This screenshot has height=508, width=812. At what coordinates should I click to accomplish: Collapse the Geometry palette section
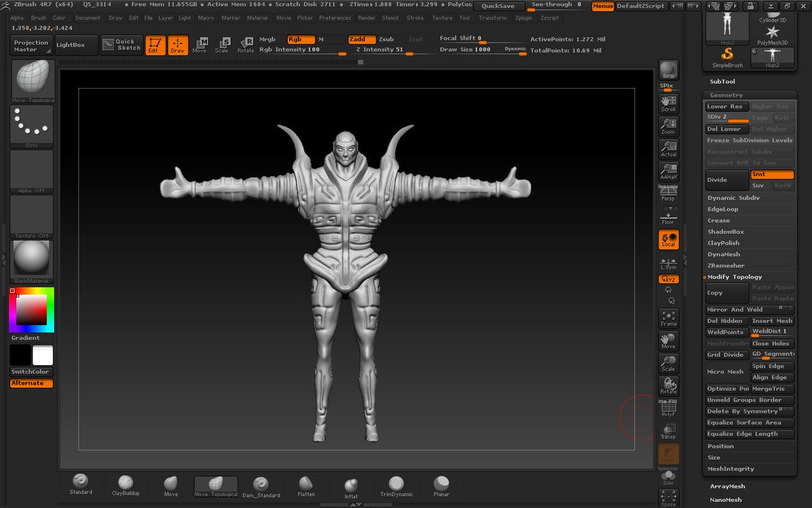point(726,95)
